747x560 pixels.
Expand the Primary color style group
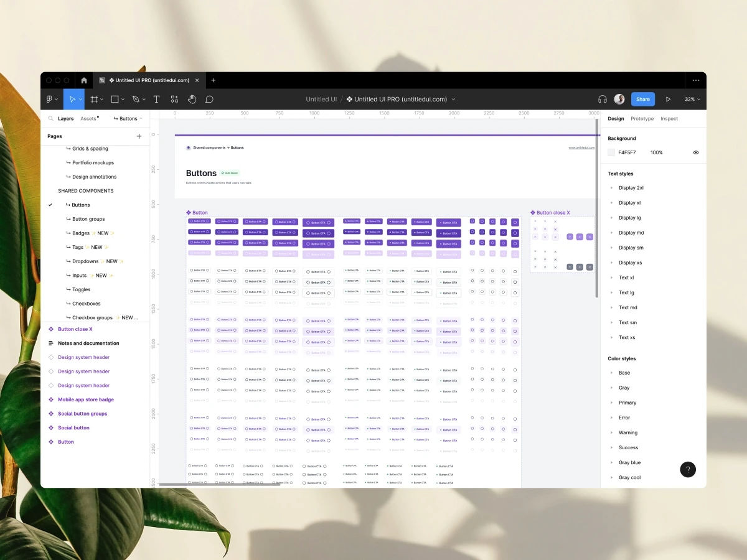click(611, 403)
